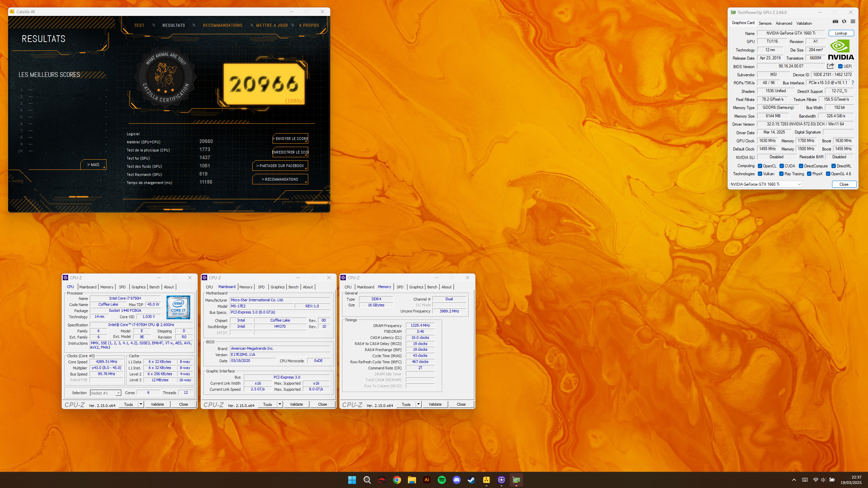This screenshot has height=488, width=868.
Task: Open MSI Dragon Center from taskbar
Action: 382,480
